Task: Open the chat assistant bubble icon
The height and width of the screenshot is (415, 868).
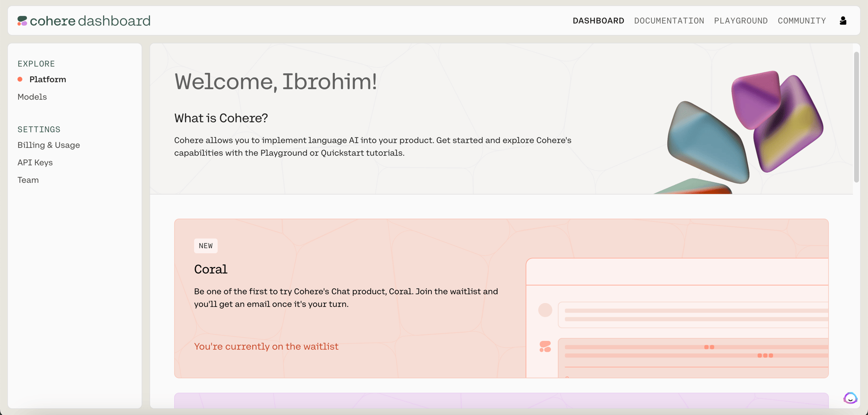Action: 850,398
